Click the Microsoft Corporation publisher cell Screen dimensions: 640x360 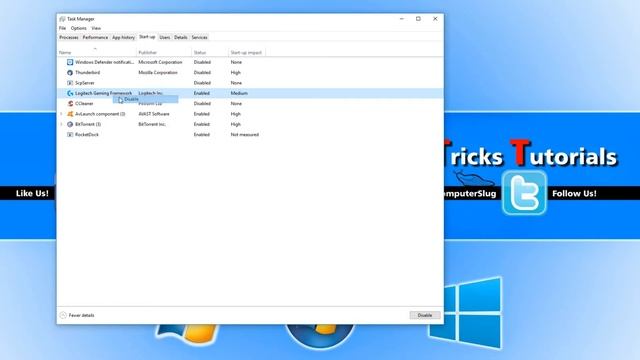click(x=160, y=62)
